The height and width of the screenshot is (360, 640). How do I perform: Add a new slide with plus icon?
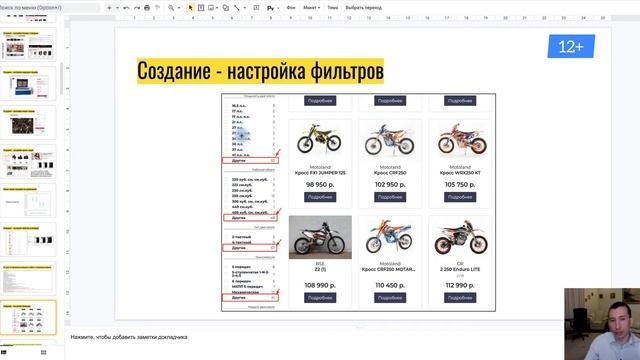(109, 8)
